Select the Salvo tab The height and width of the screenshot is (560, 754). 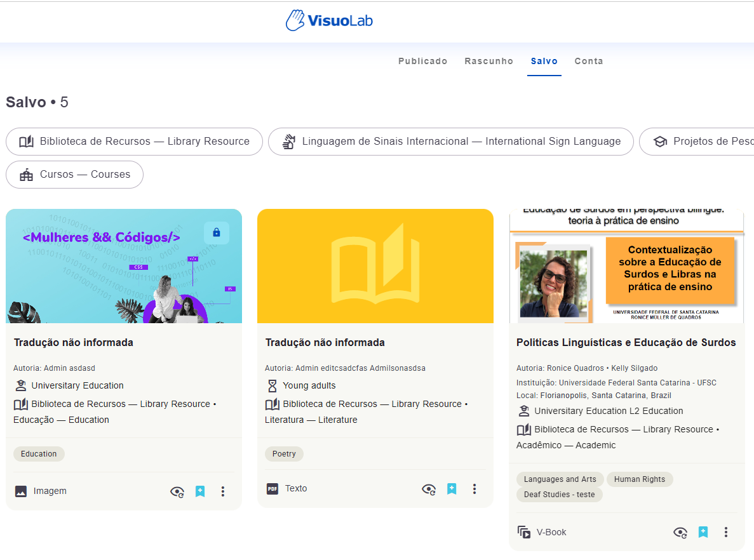[x=544, y=61]
